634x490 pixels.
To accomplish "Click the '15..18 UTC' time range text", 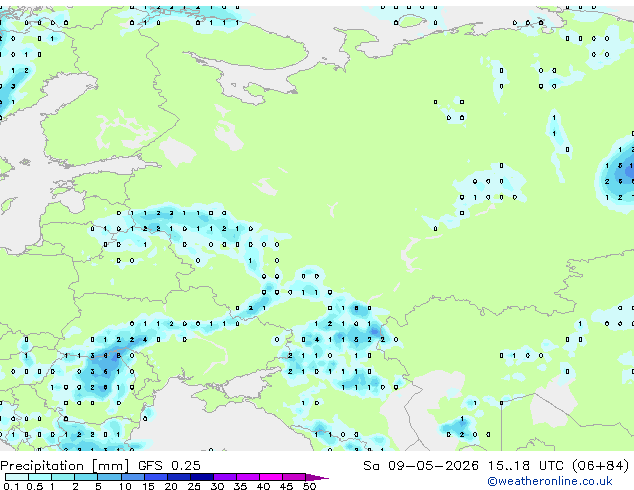I will point(525,466).
